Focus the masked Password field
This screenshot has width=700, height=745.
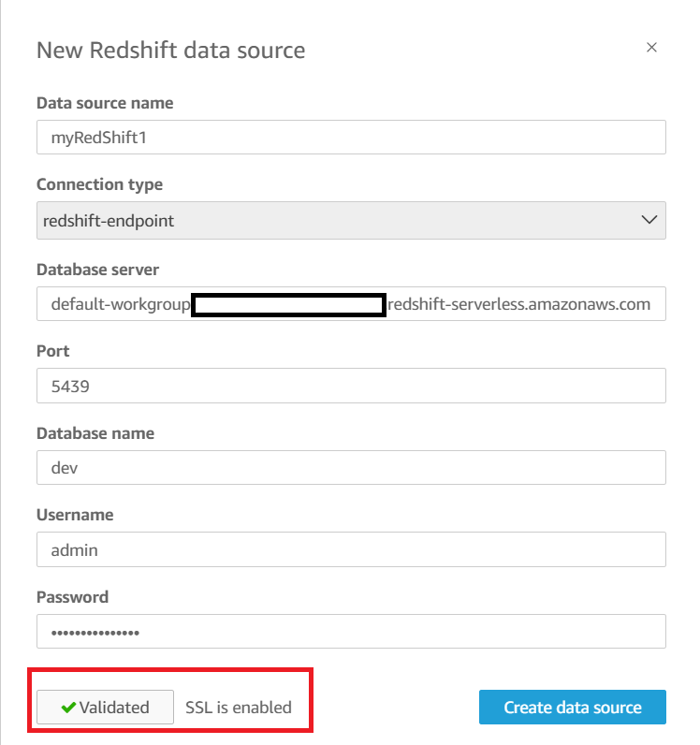[351, 632]
